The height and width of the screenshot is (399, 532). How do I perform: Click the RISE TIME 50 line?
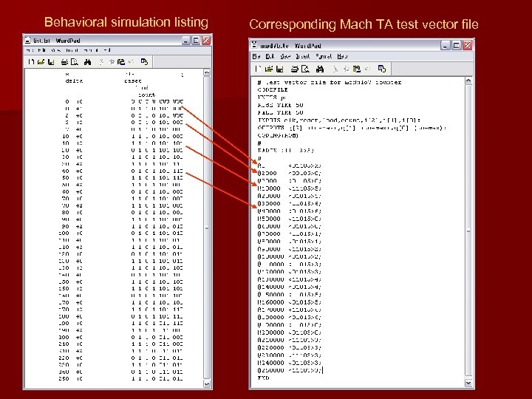point(280,105)
